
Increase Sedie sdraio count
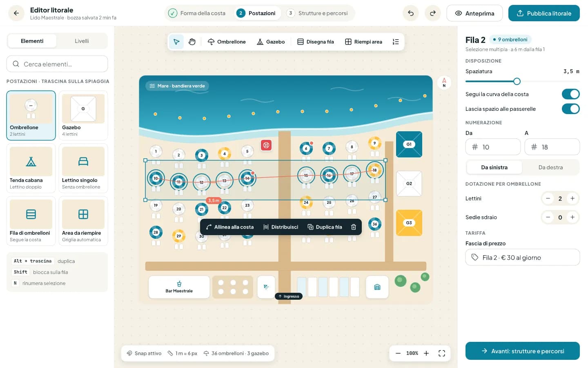point(572,217)
